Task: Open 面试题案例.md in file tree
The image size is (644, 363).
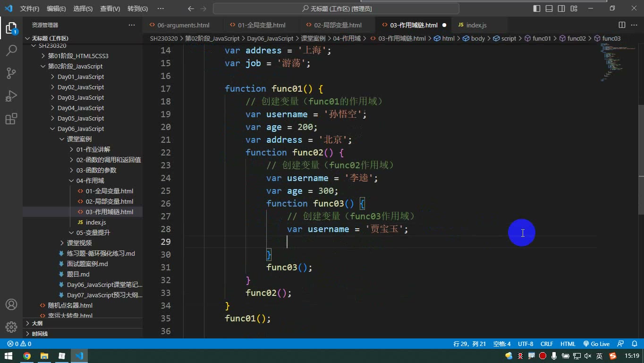Action: (87, 264)
